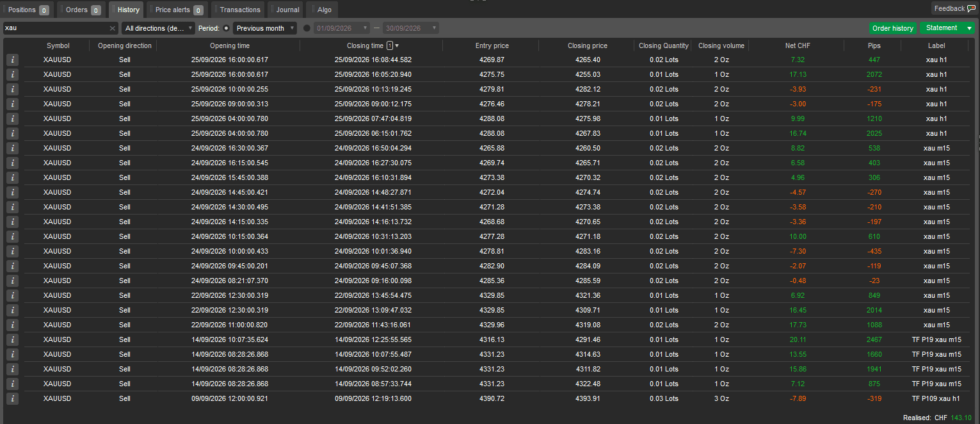Open info for trade closed 25/09/2026 07:47:04
The image size is (980, 424).
[x=12, y=118]
